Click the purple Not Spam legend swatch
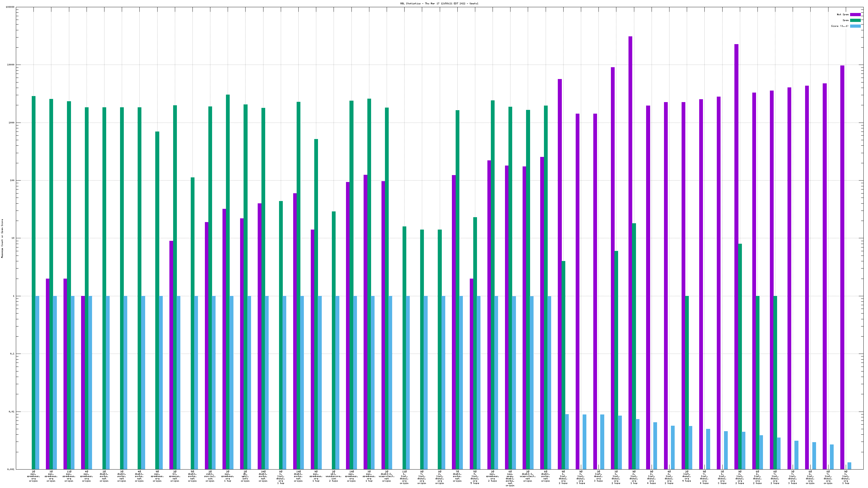Screen dimensions: 868x488 tap(855, 14)
